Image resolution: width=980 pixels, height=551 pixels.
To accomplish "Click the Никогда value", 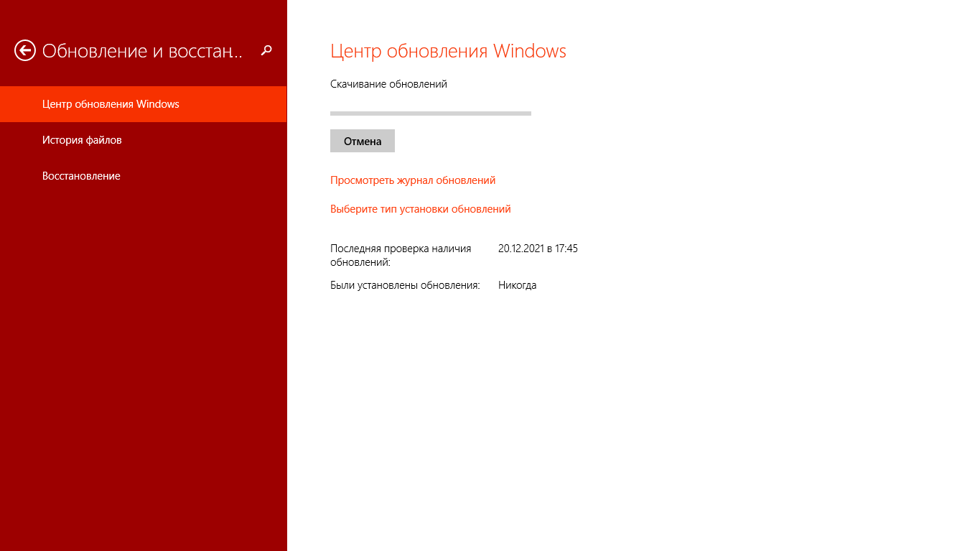I will click(x=517, y=285).
